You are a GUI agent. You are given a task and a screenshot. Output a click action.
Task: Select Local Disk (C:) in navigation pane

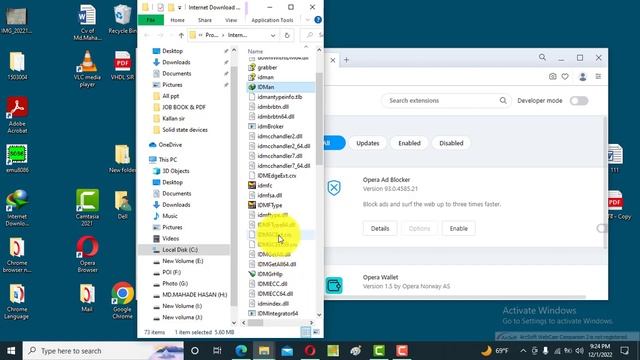[x=184, y=249]
